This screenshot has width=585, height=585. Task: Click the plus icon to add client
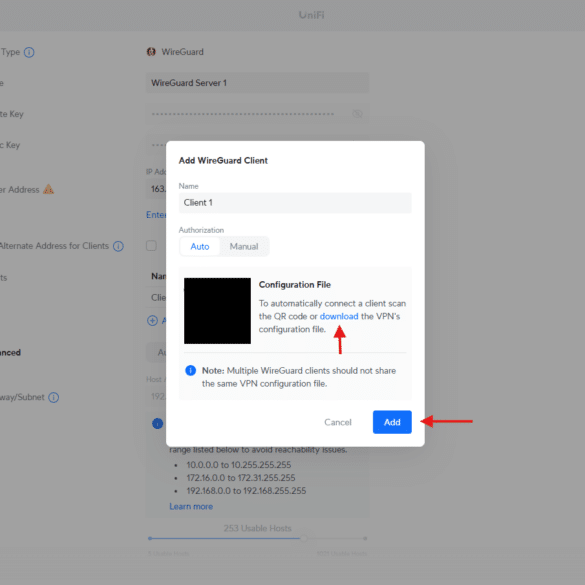[x=152, y=320]
